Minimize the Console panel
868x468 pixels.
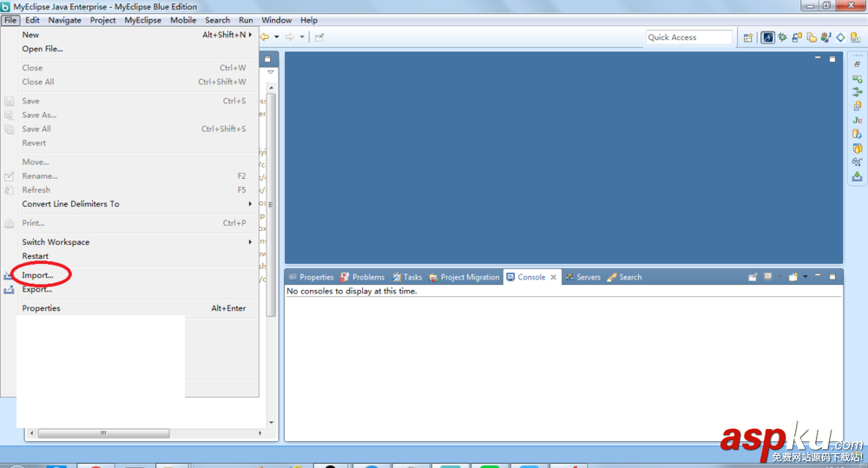818,275
